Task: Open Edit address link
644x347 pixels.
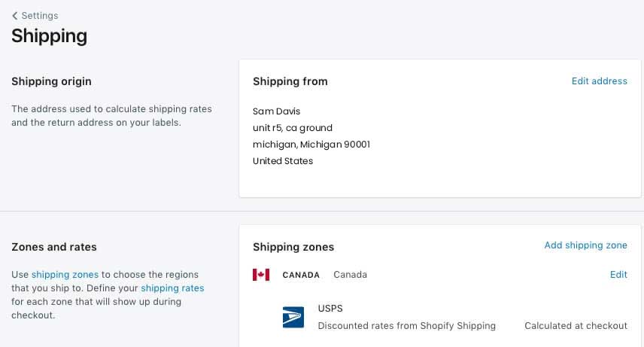Action: tap(599, 81)
